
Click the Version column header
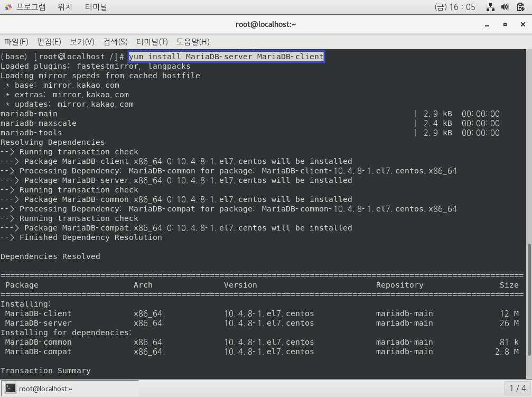[240, 285]
